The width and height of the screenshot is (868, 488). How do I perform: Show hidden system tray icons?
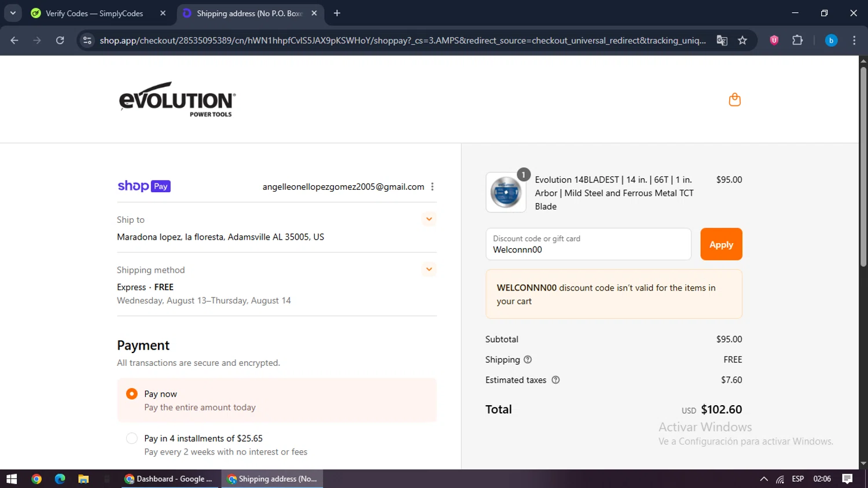click(x=764, y=479)
